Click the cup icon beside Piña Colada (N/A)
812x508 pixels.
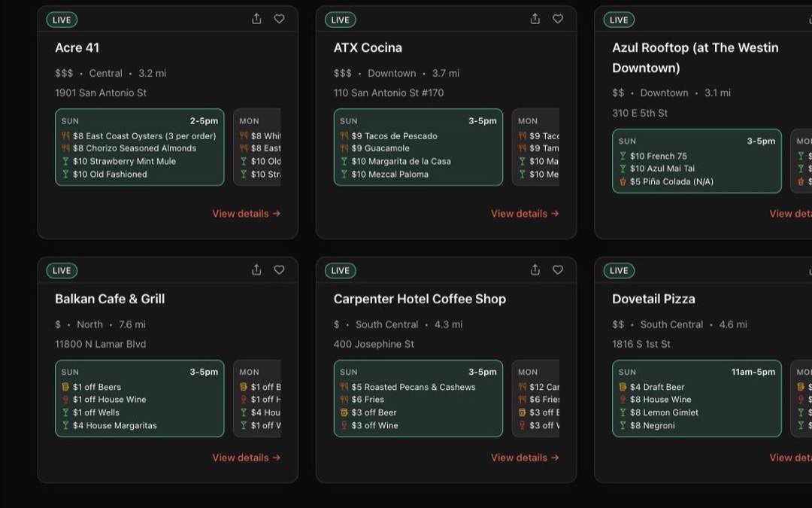coord(623,181)
